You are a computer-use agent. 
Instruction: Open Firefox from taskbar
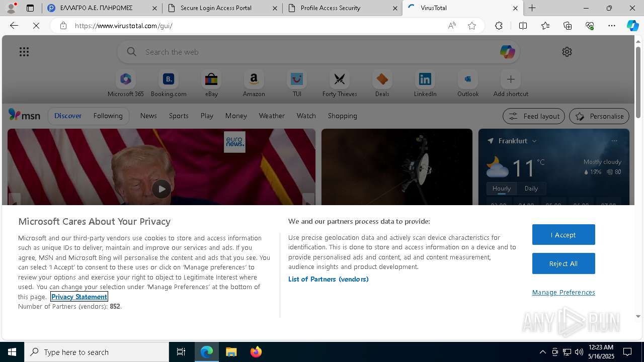(256, 352)
